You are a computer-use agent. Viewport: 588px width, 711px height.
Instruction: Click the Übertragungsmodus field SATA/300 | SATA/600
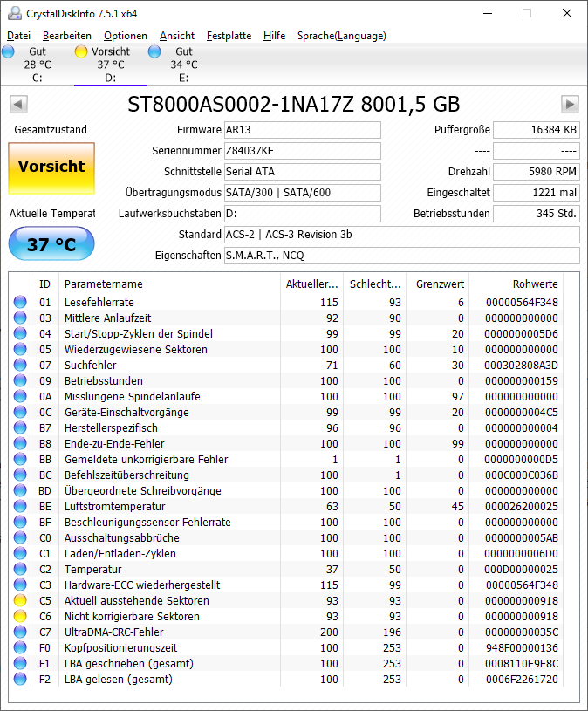(x=303, y=192)
